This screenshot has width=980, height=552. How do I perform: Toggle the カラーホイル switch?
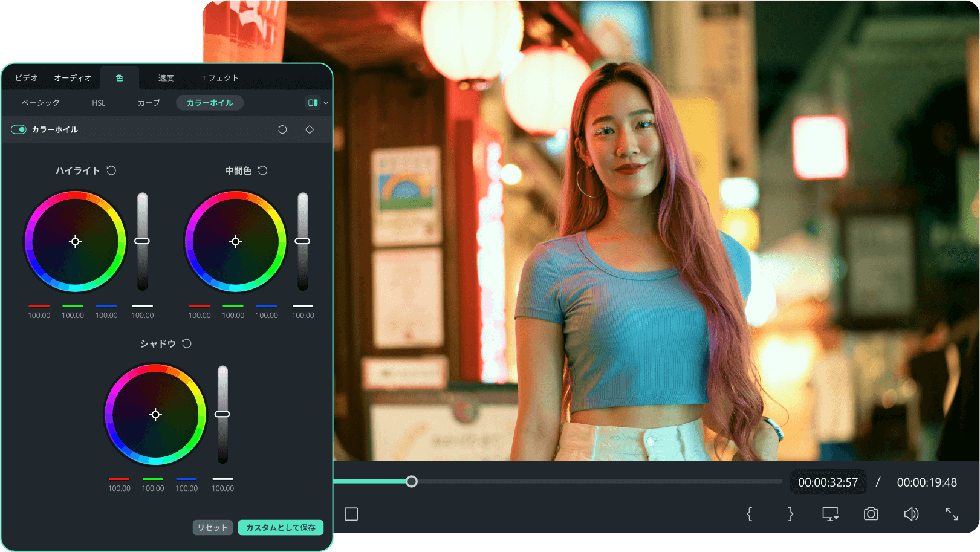(19, 129)
